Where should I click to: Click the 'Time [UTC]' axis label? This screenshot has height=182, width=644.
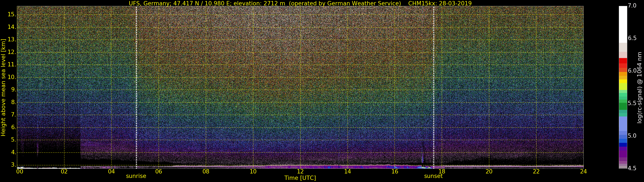(x=300, y=178)
